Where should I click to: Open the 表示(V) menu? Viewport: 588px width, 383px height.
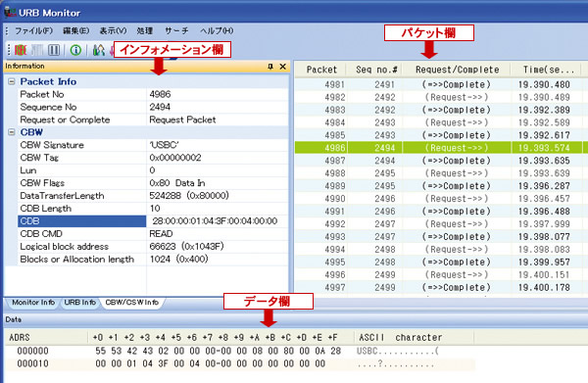[x=113, y=30]
